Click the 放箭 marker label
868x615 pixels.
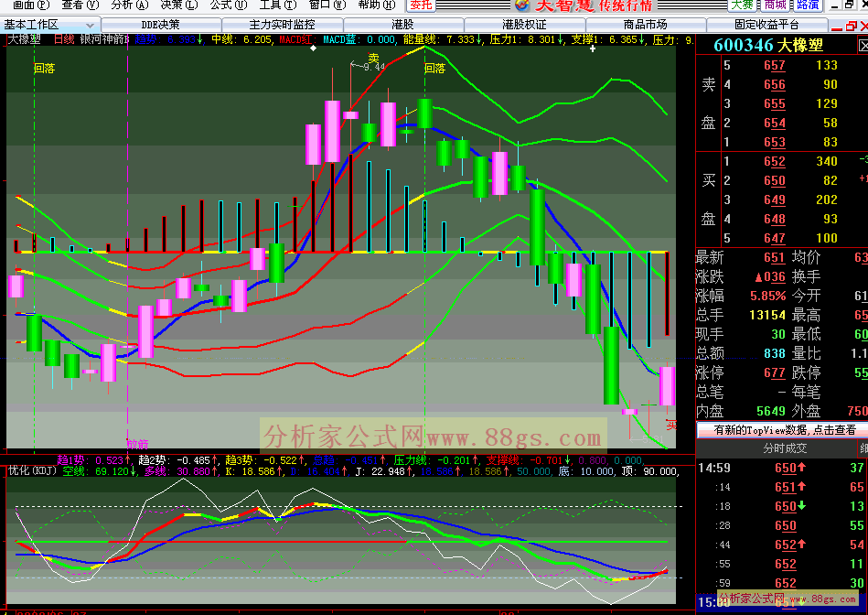(x=138, y=444)
